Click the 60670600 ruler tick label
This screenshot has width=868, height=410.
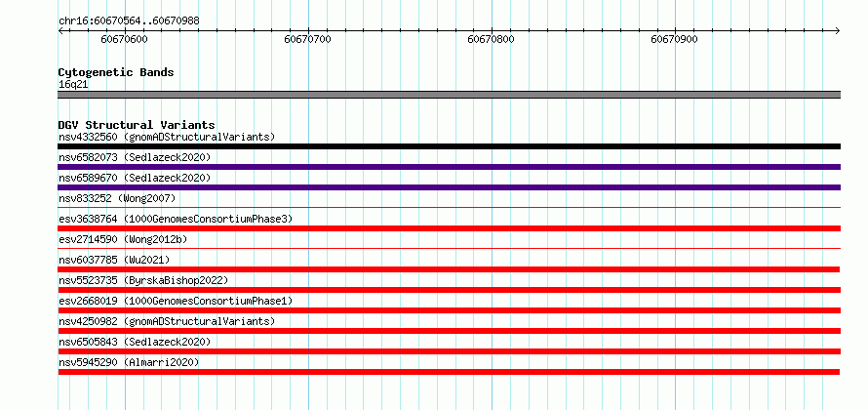[x=125, y=39]
